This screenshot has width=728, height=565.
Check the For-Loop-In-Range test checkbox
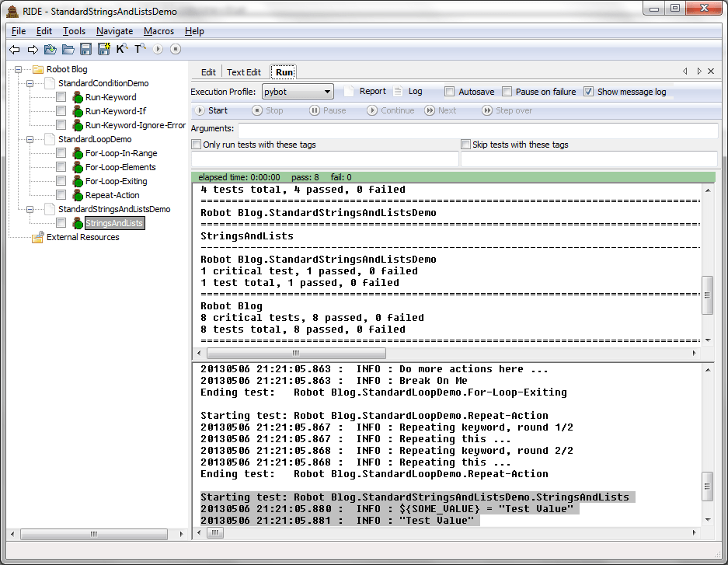coord(61,153)
